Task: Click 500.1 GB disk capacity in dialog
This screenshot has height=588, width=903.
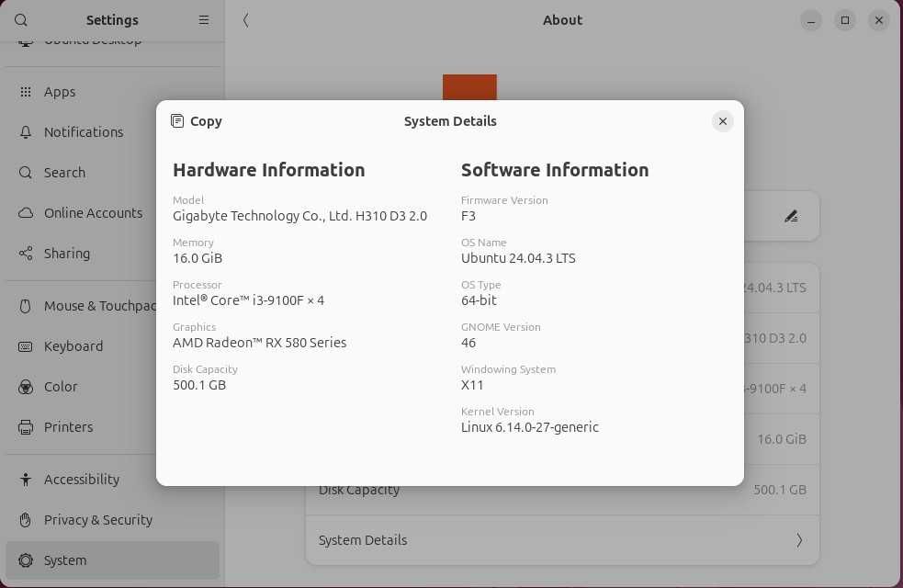Action: (x=199, y=385)
